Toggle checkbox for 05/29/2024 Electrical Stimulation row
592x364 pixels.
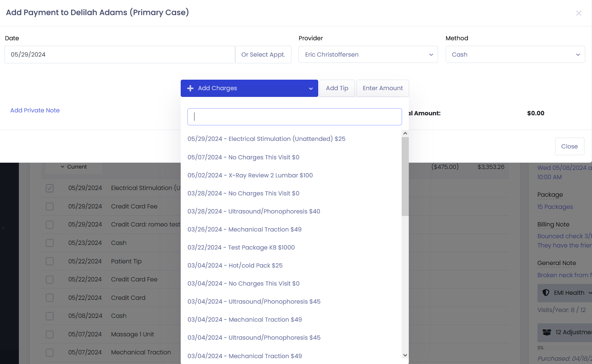pyautogui.click(x=49, y=188)
